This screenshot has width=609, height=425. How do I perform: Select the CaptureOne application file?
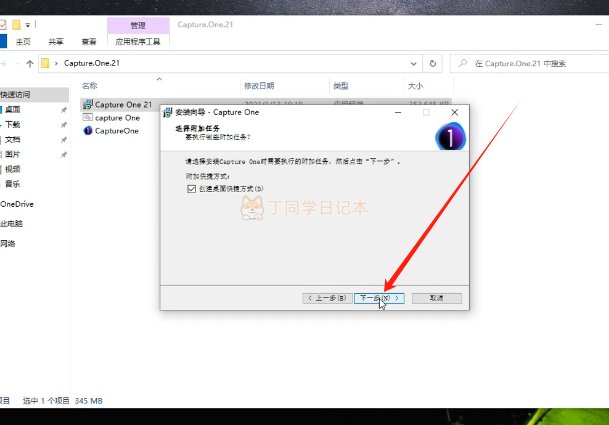[x=116, y=130]
